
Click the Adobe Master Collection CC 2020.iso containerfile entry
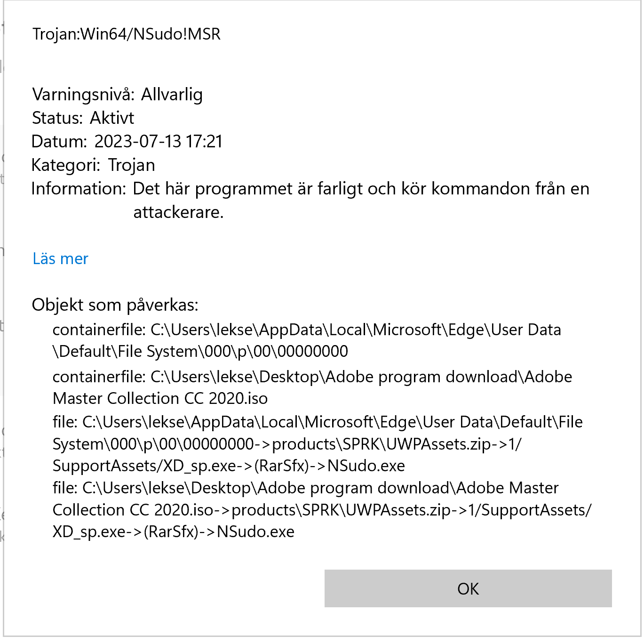[x=312, y=387]
